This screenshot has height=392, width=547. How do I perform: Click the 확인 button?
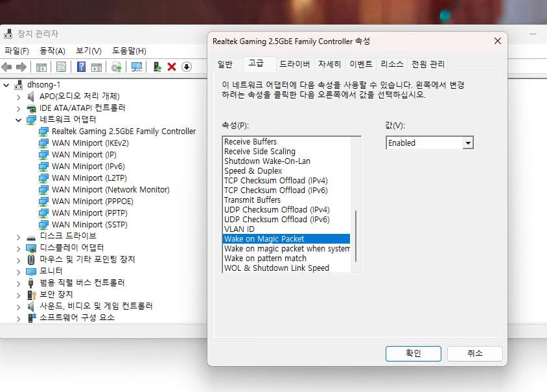(x=413, y=354)
